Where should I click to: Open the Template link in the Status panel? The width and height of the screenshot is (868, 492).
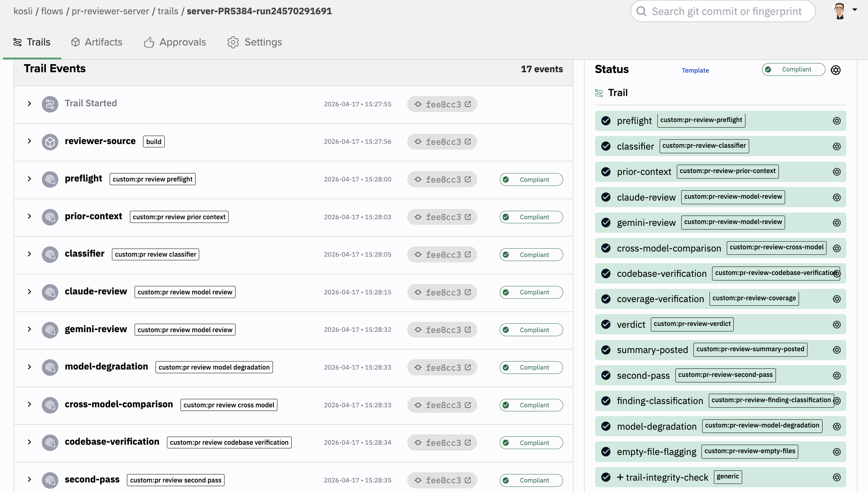point(695,70)
